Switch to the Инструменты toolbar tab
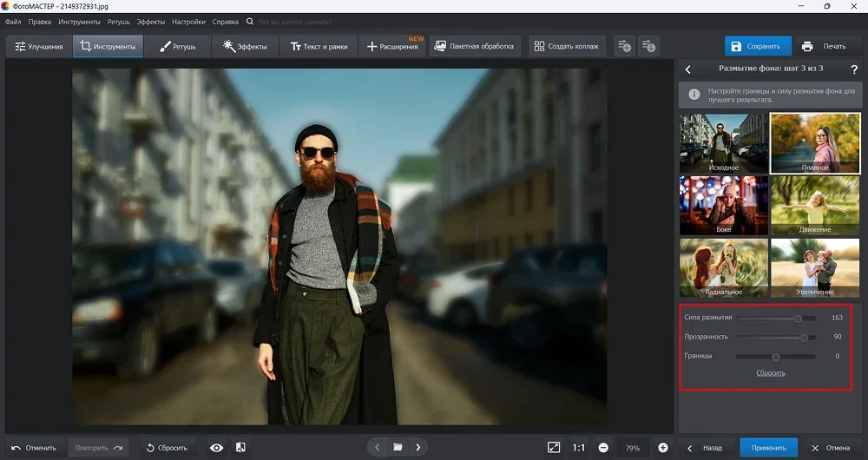Image resolution: width=868 pixels, height=460 pixels. tap(108, 47)
